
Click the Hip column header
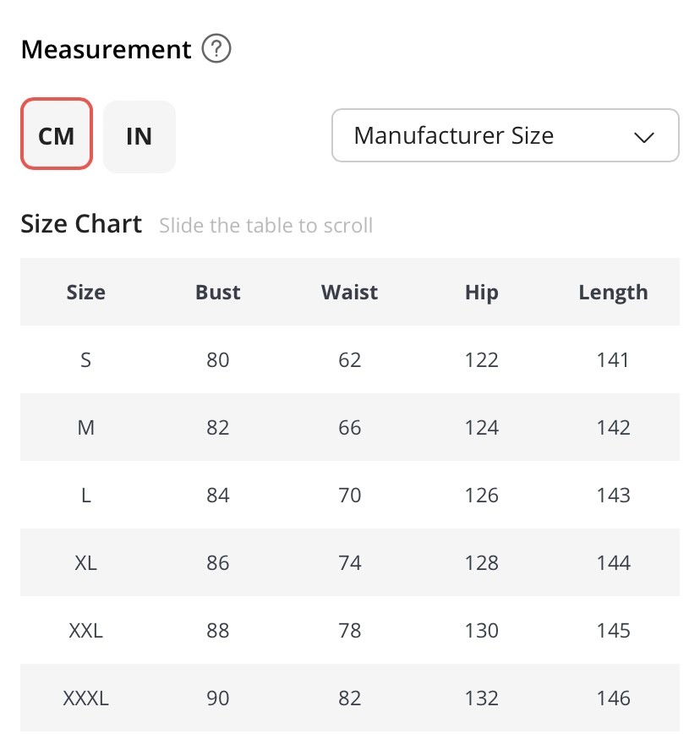point(481,293)
